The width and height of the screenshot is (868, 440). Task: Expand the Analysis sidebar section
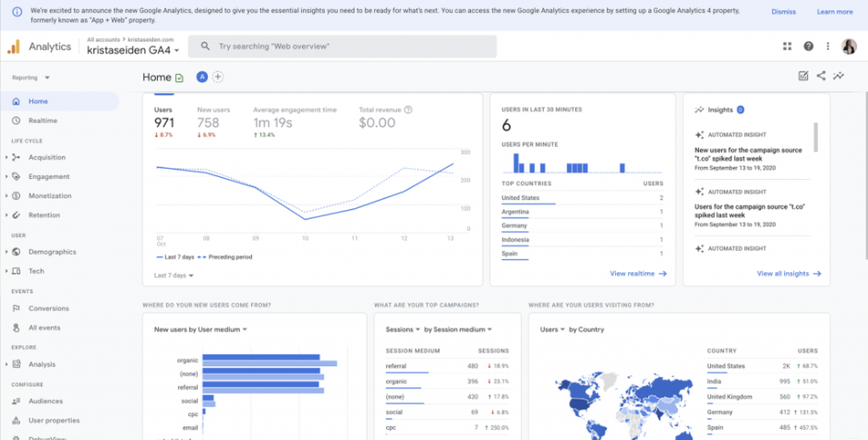(6, 364)
